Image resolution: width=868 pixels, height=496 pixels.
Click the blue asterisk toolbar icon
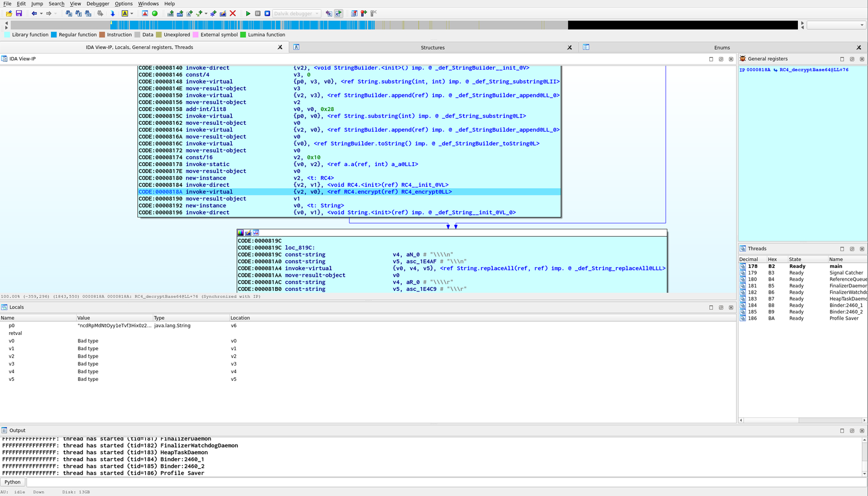pyautogui.click(x=213, y=14)
